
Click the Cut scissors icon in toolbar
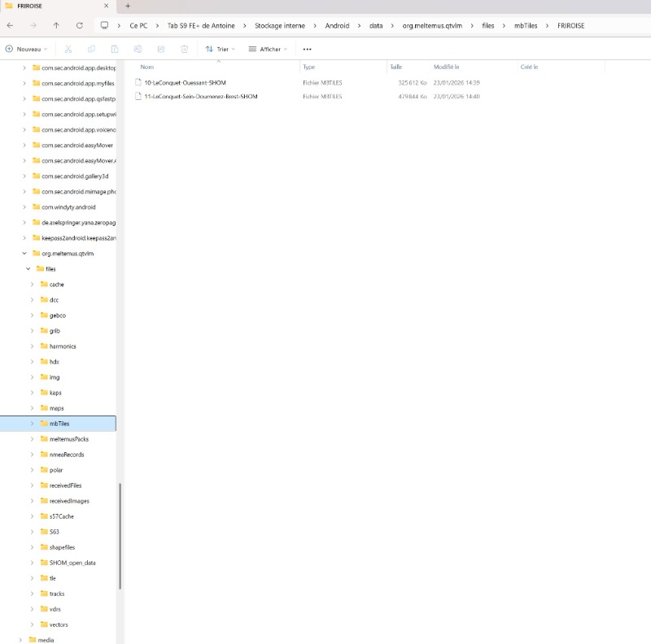[x=68, y=49]
